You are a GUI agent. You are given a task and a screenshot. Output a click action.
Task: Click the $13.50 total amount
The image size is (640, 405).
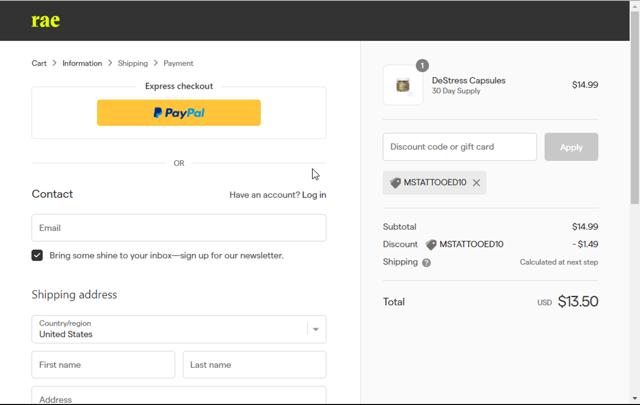[578, 302]
